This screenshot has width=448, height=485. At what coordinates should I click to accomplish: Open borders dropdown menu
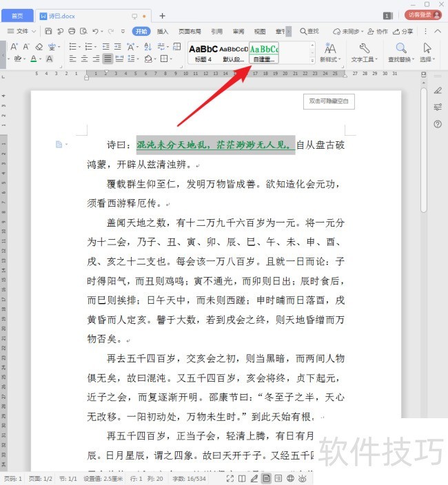(171, 59)
